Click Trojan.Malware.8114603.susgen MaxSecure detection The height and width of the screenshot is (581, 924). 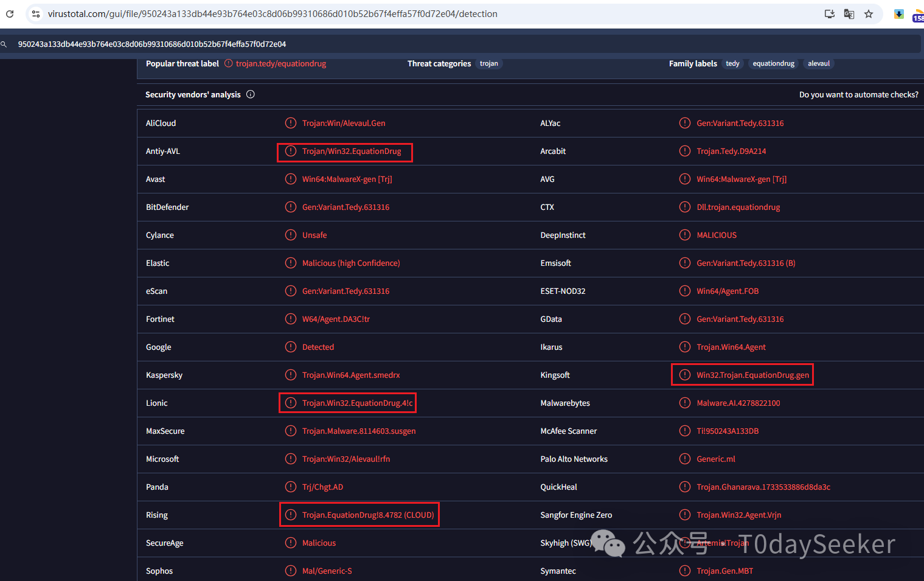pos(359,431)
